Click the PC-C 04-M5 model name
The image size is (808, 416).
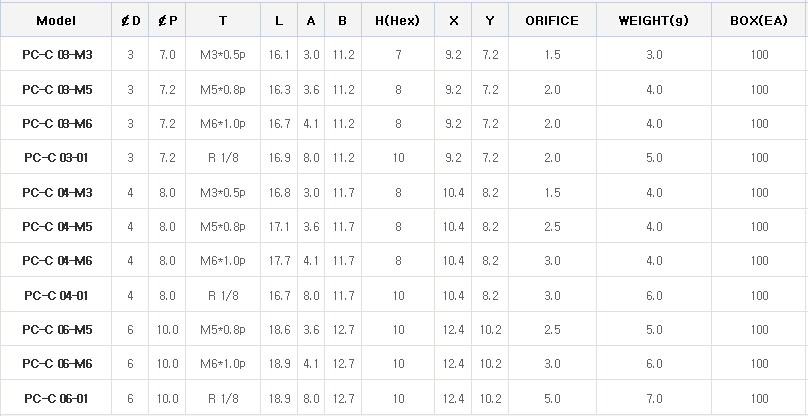[x=57, y=227]
